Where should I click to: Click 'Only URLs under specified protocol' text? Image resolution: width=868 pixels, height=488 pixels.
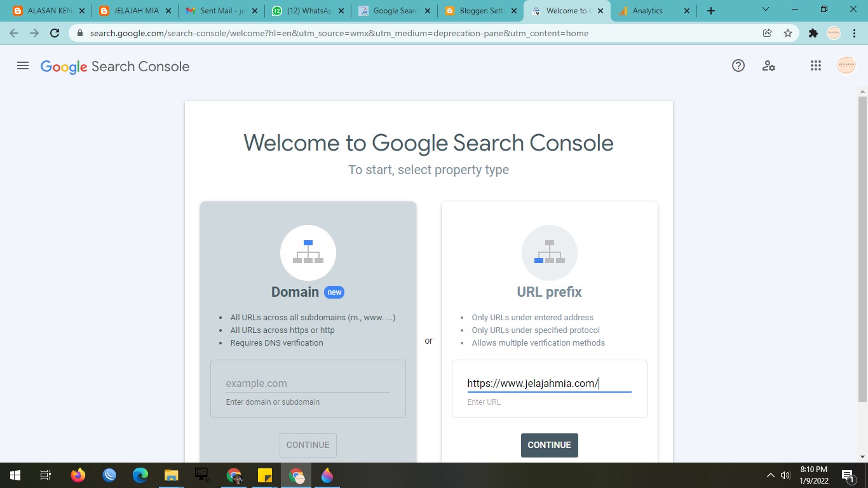coord(536,330)
